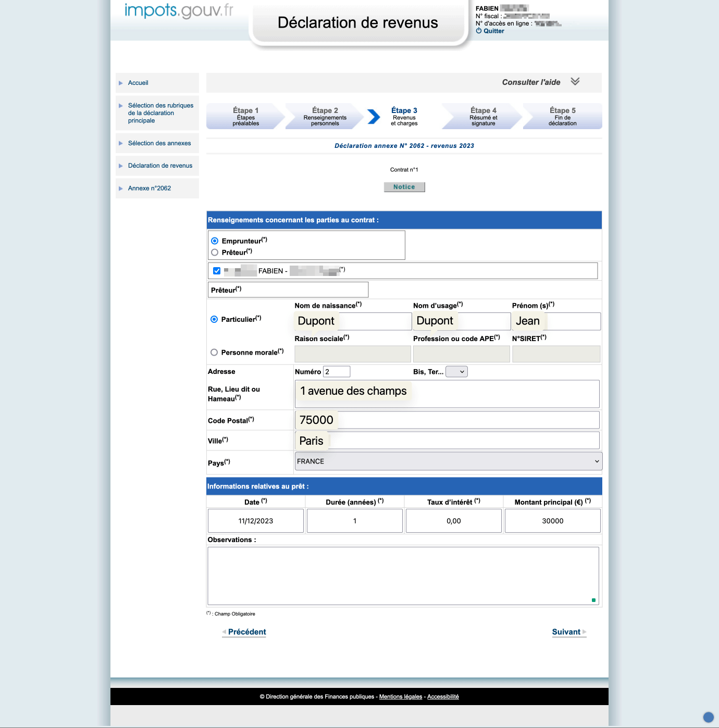Viewport: 719px width, 728px height.
Task: Click the impots.gouv.fr logo
Action: (x=179, y=10)
